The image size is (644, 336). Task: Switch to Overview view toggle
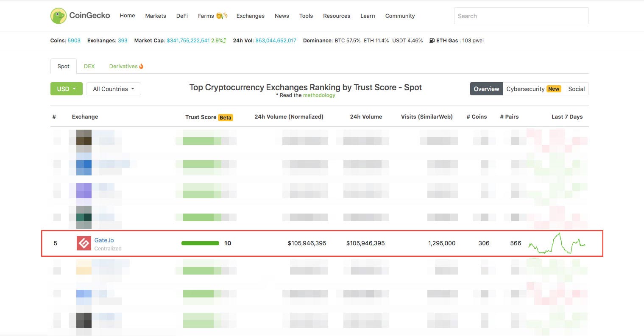click(486, 89)
